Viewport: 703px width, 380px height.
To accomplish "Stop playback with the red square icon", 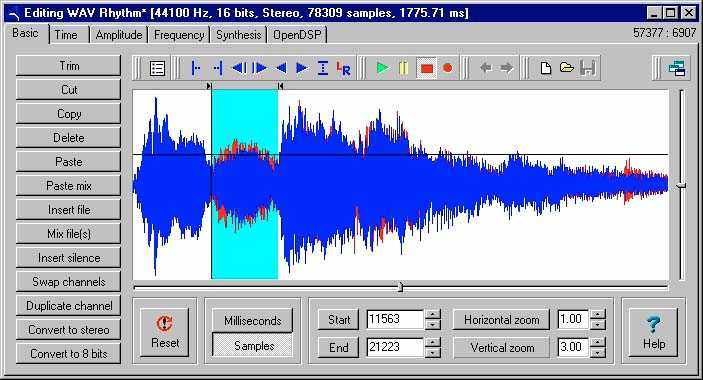I will pos(426,68).
